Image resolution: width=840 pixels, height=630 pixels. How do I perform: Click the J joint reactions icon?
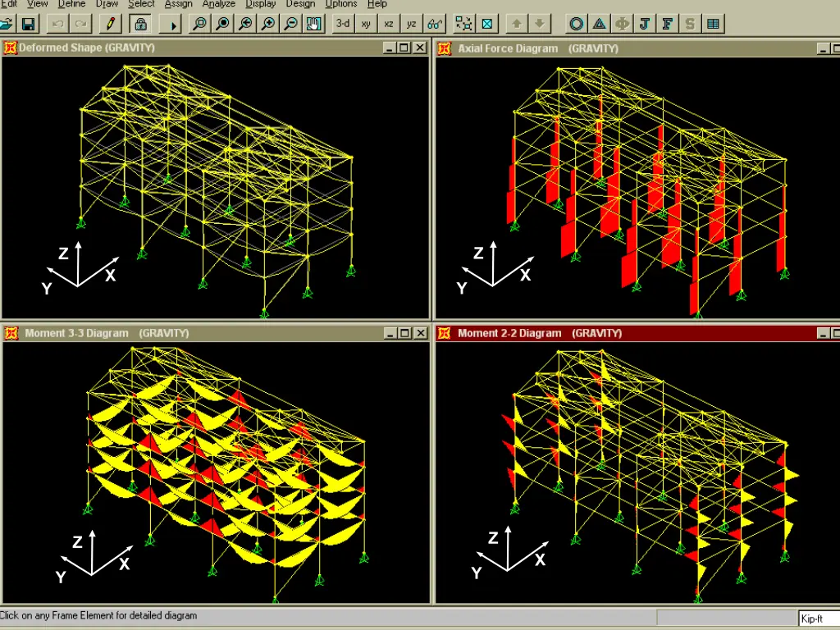click(645, 24)
